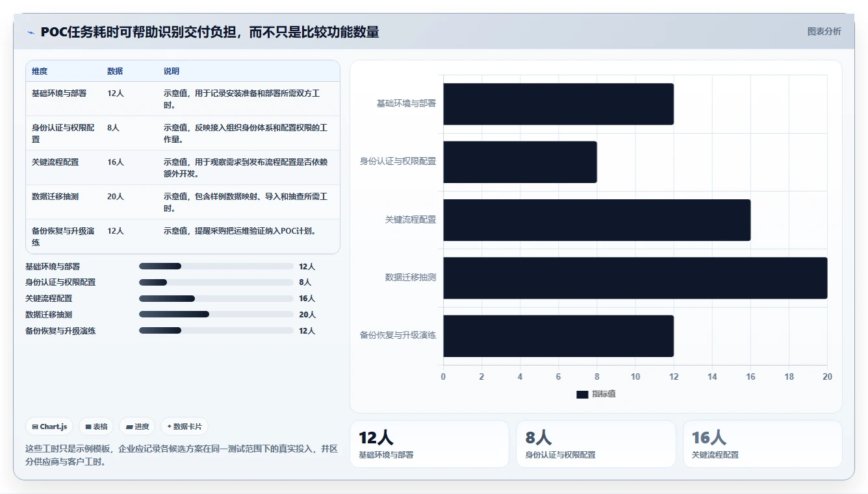Select the 表格 tag chip

pyautogui.click(x=96, y=426)
